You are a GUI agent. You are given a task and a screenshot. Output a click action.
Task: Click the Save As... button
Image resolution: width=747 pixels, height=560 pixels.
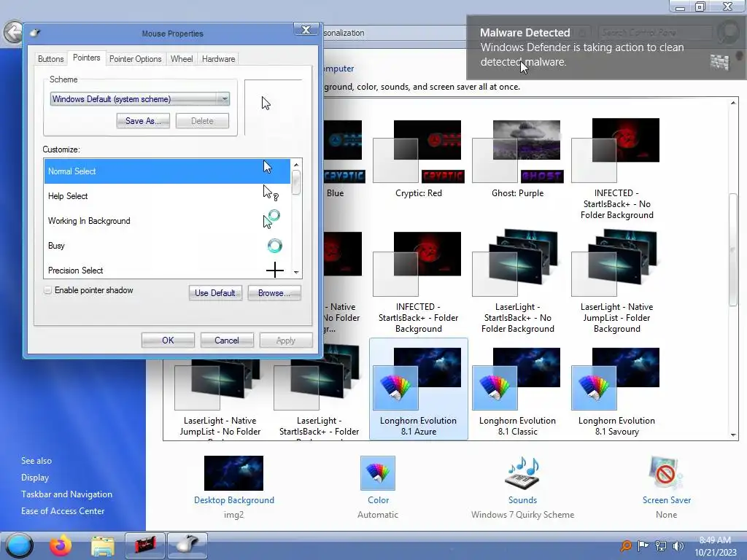pyautogui.click(x=143, y=121)
